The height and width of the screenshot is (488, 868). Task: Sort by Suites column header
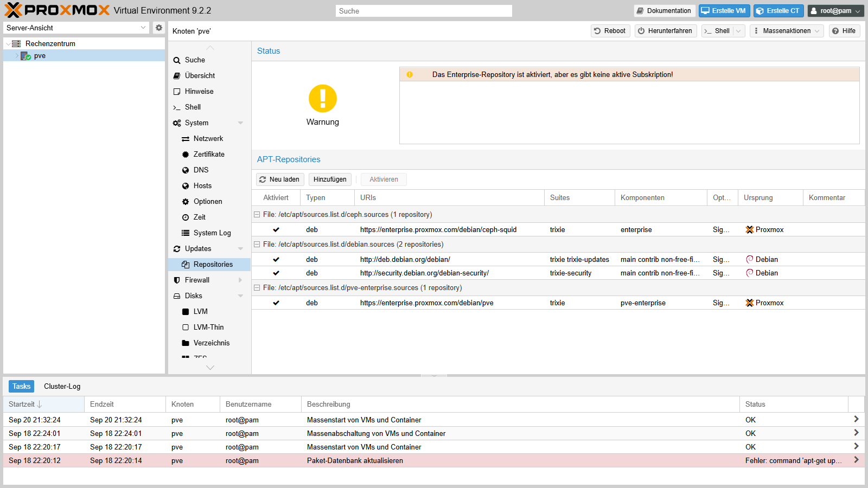pyautogui.click(x=579, y=198)
